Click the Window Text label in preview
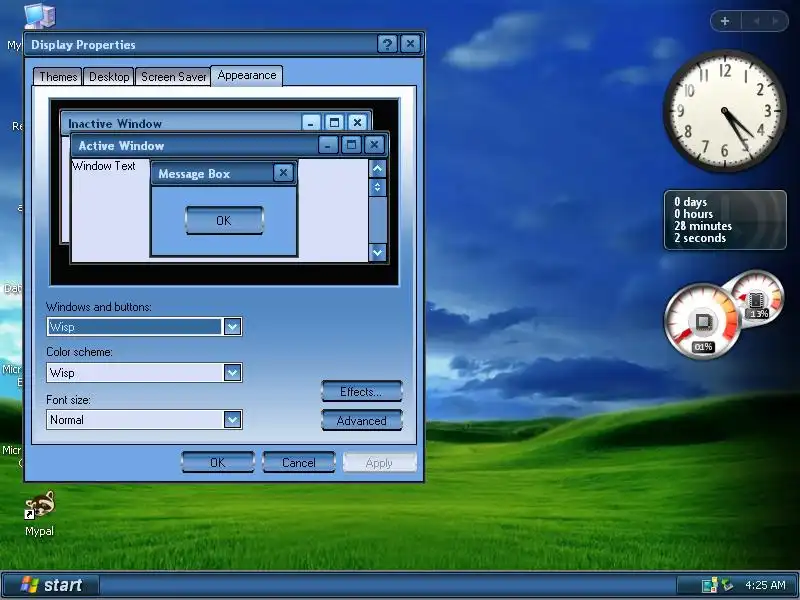This screenshot has height=600, width=800. [104, 166]
